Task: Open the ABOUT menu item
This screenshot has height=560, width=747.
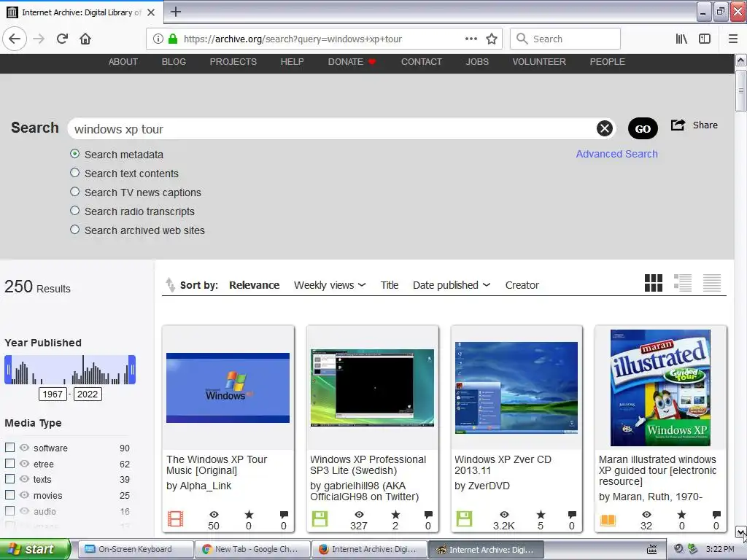Action: coord(123,62)
